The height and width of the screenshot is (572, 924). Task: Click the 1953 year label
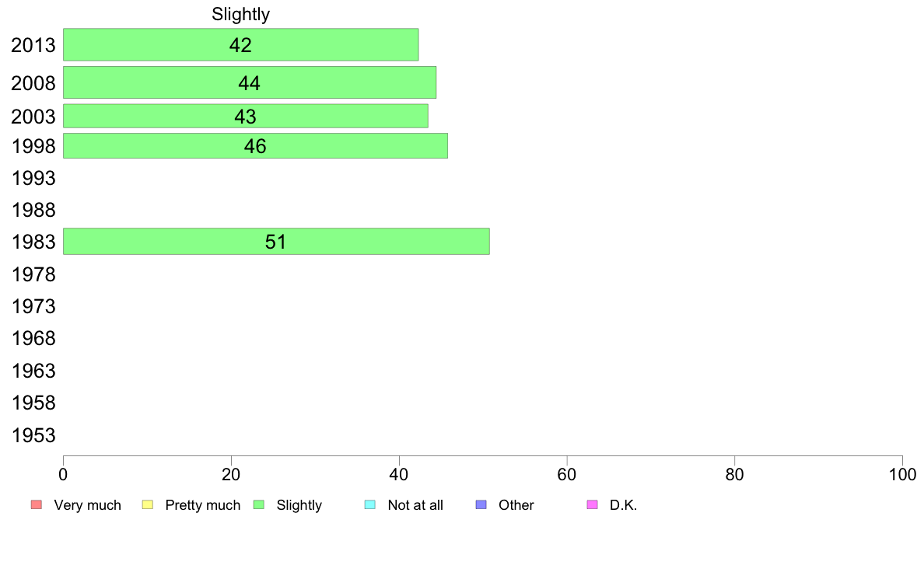pyautogui.click(x=33, y=436)
